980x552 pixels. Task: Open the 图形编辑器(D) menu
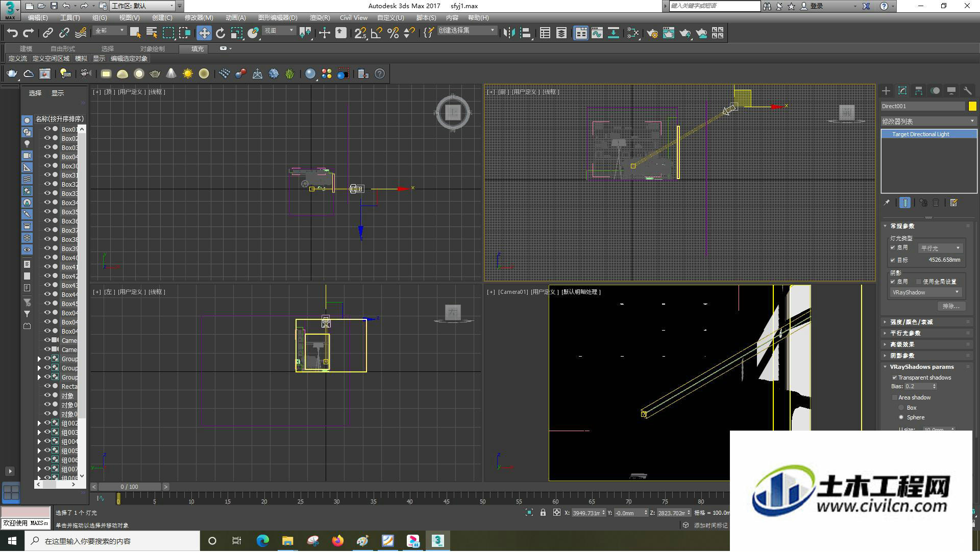pyautogui.click(x=278, y=18)
